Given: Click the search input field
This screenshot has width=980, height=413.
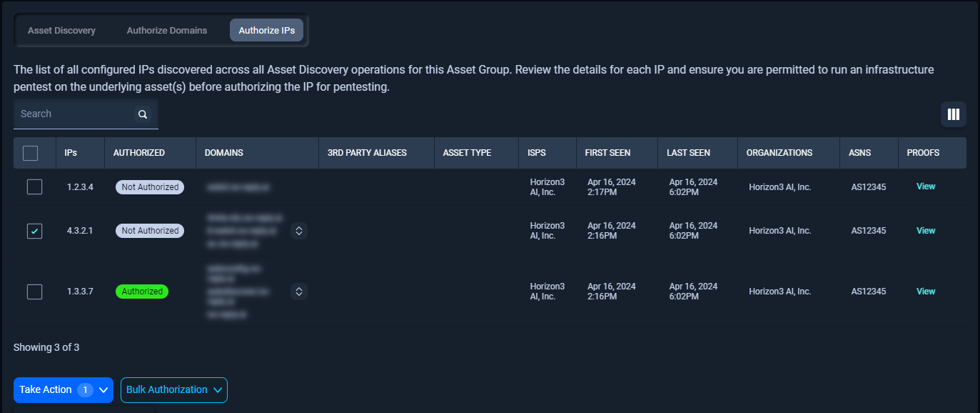Looking at the screenshot, I should (71, 114).
